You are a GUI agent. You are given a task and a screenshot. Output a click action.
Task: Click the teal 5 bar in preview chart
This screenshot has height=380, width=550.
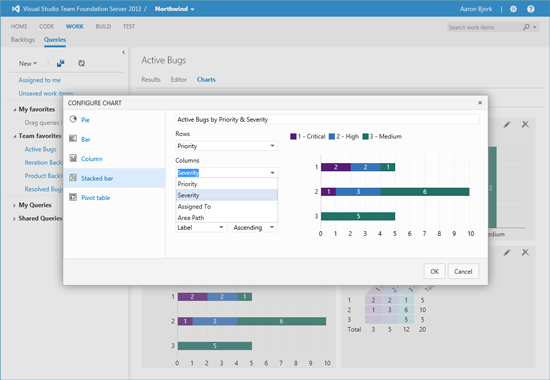click(x=358, y=216)
